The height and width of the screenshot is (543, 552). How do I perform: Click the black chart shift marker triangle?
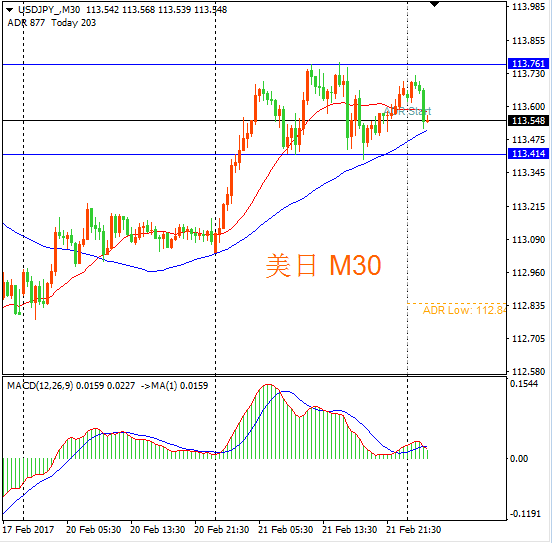(434, 4)
